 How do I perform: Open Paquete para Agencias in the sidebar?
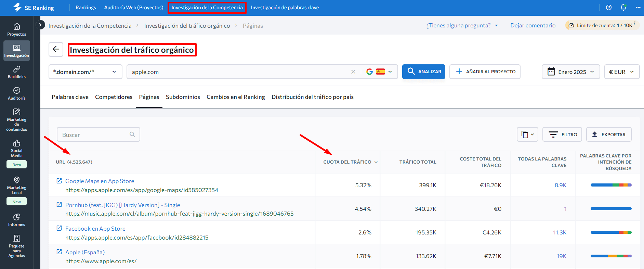[x=16, y=246]
